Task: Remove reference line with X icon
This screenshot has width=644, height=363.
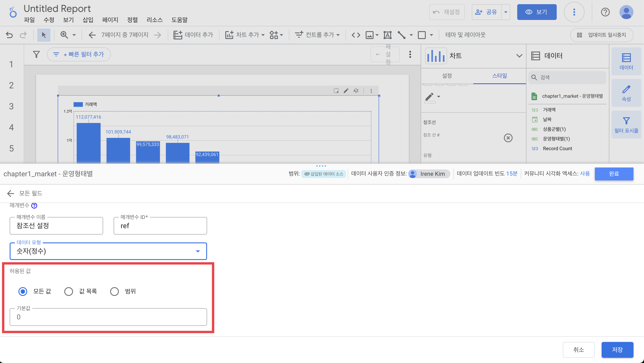Action: (508, 138)
